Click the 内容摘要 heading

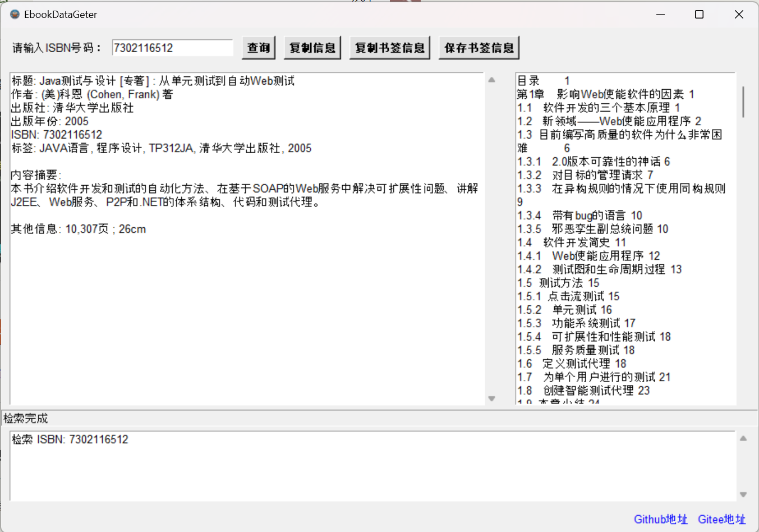pyautogui.click(x=36, y=175)
